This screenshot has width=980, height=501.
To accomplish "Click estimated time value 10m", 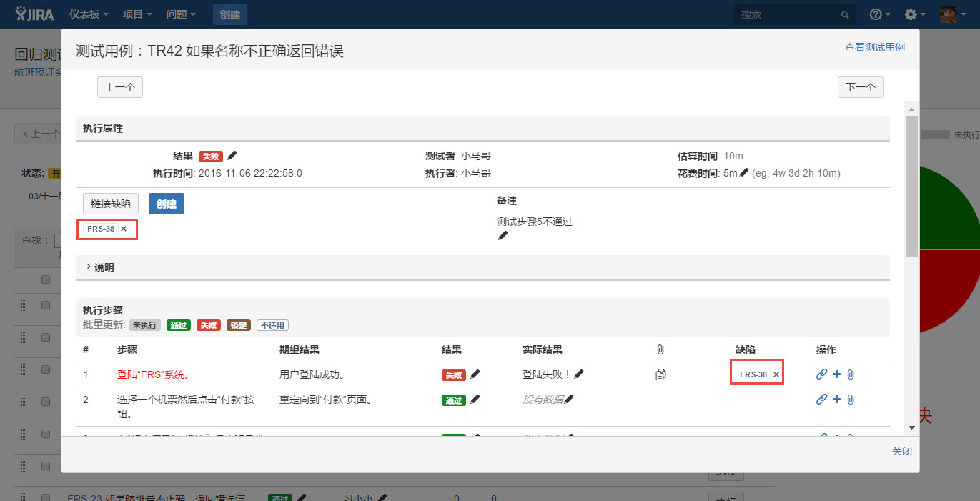I will 733,156.
